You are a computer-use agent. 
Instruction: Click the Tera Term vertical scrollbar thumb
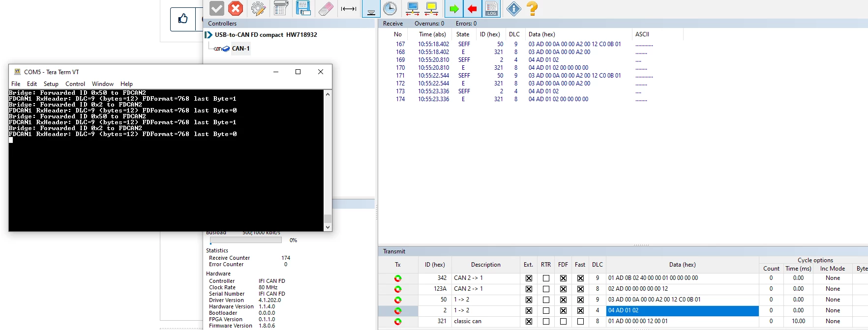coord(328,219)
